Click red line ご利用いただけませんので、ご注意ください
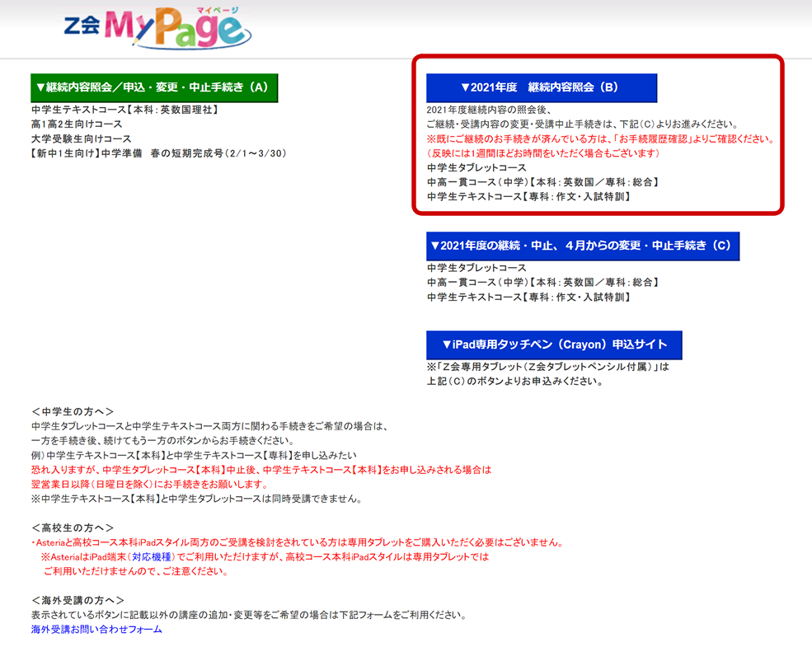 [136, 571]
